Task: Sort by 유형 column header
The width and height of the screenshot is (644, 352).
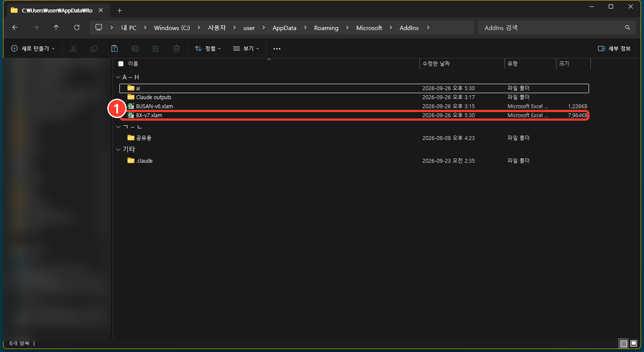Action: coord(530,64)
